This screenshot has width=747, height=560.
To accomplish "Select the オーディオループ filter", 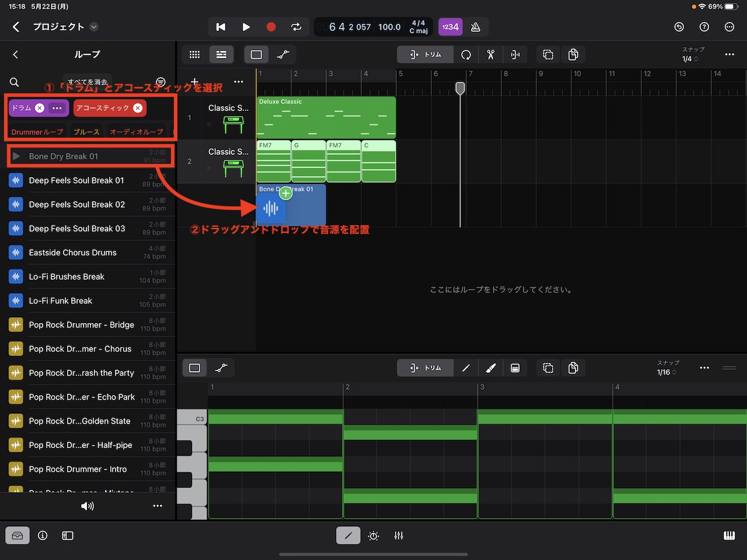I will coord(137,132).
